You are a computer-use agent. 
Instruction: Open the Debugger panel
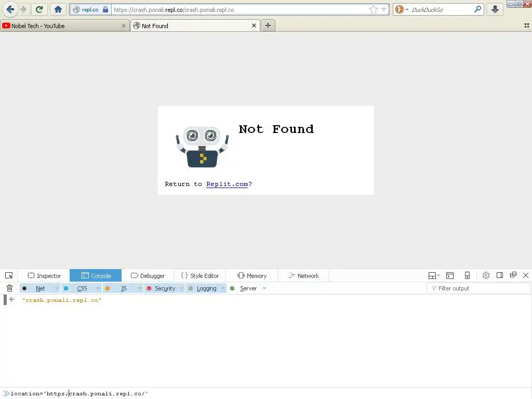pyautogui.click(x=148, y=275)
